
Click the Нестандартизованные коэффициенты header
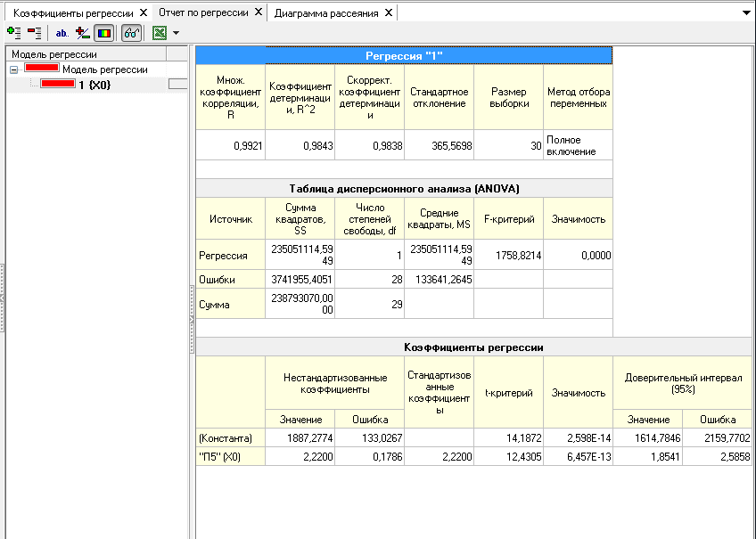(334, 383)
